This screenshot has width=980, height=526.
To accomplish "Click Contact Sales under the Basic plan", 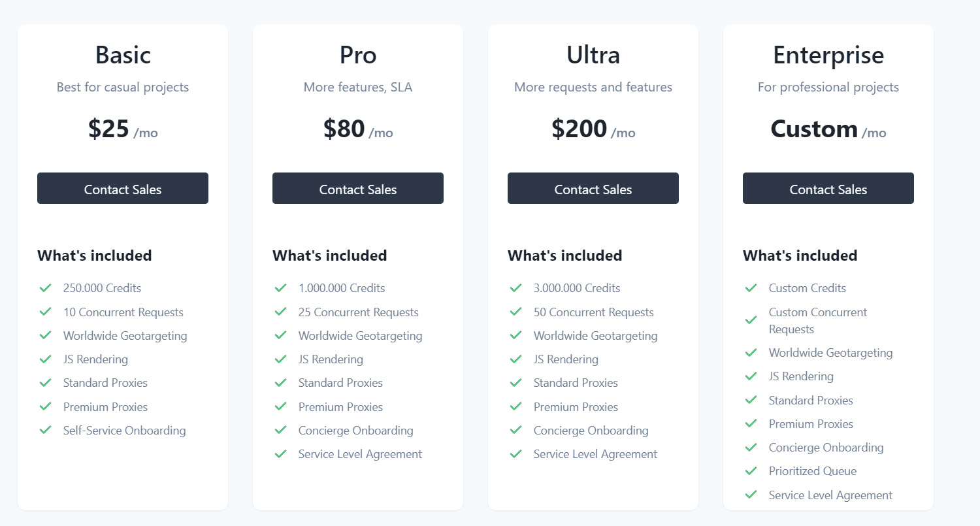I will tap(122, 189).
